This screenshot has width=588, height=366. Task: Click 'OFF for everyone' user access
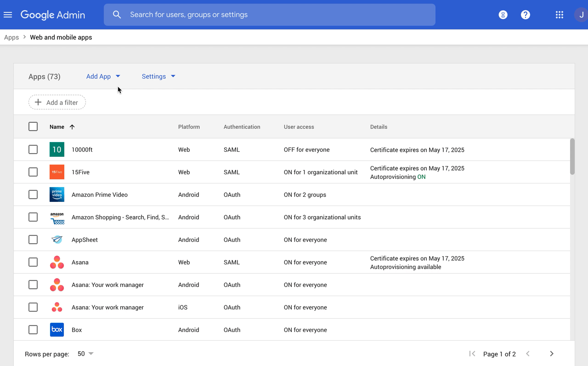[x=307, y=150]
